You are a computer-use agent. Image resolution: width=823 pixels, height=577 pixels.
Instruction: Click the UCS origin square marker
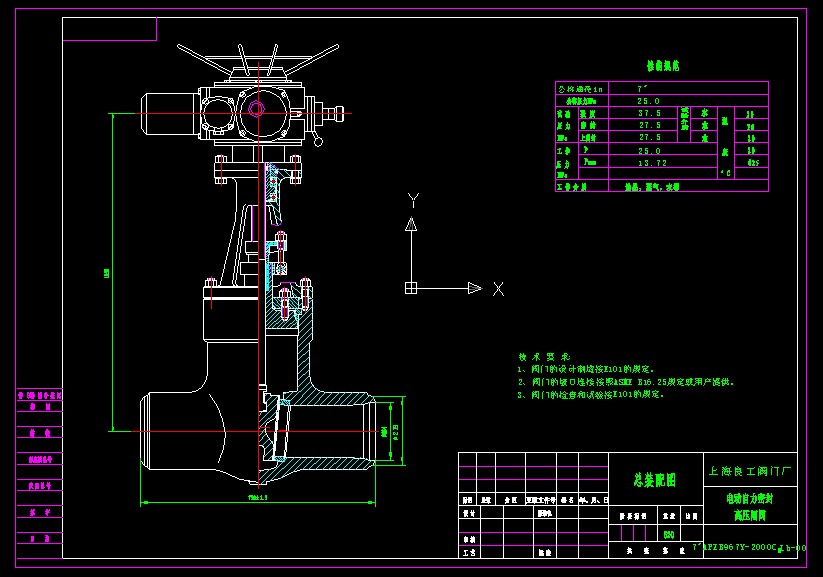[410, 288]
